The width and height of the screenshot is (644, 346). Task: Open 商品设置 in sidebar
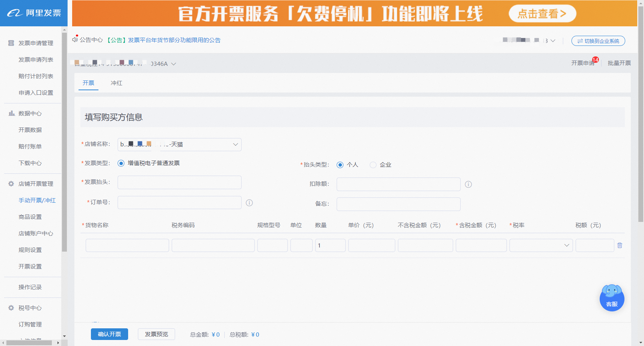point(30,217)
